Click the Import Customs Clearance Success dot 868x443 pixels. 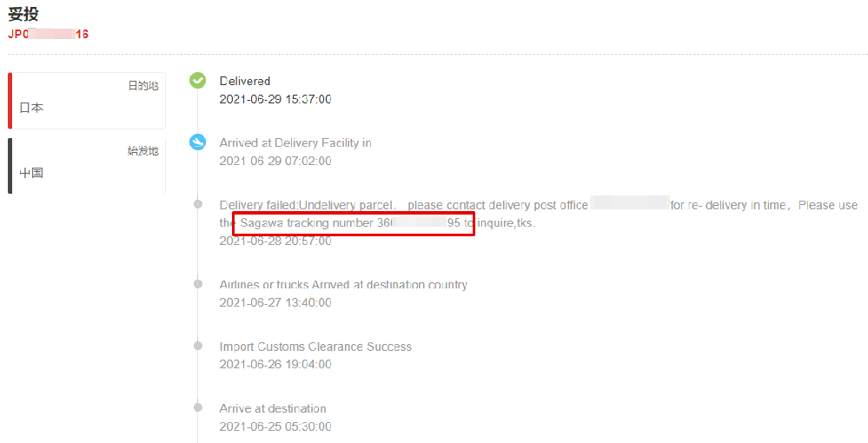[x=197, y=346]
